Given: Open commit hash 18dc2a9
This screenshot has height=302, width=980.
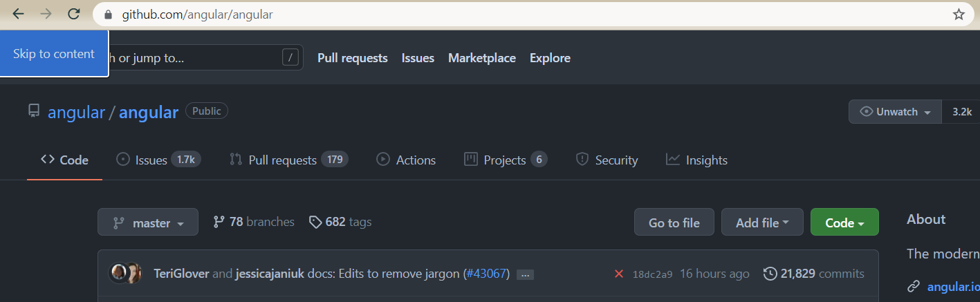Looking at the screenshot, I should (x=652, y=274).
